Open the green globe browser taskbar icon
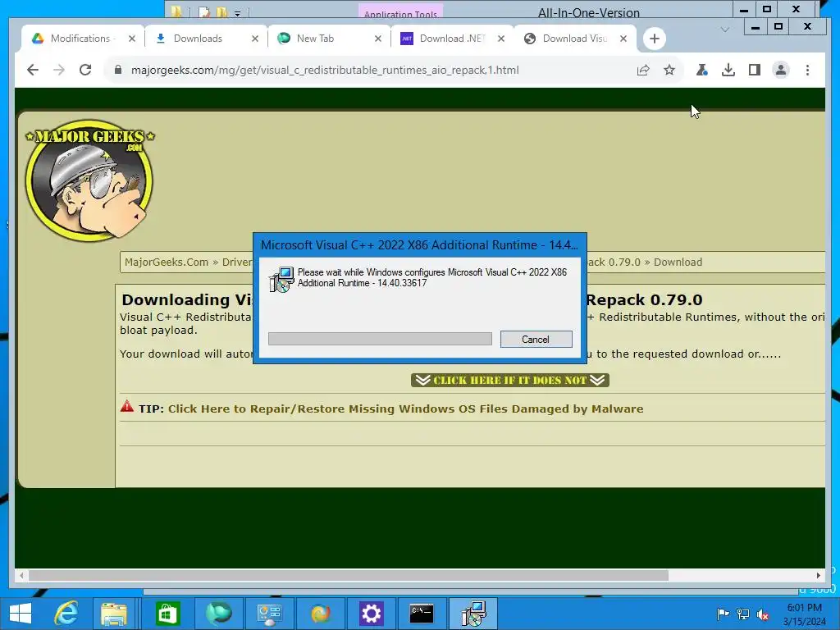 tap(218, 614)
